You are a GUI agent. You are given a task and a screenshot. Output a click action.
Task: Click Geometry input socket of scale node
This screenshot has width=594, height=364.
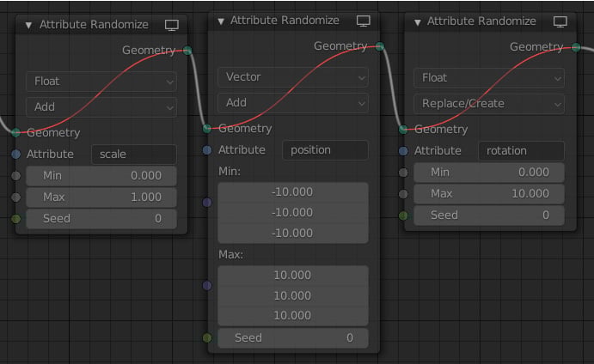(x=16, y=132)
